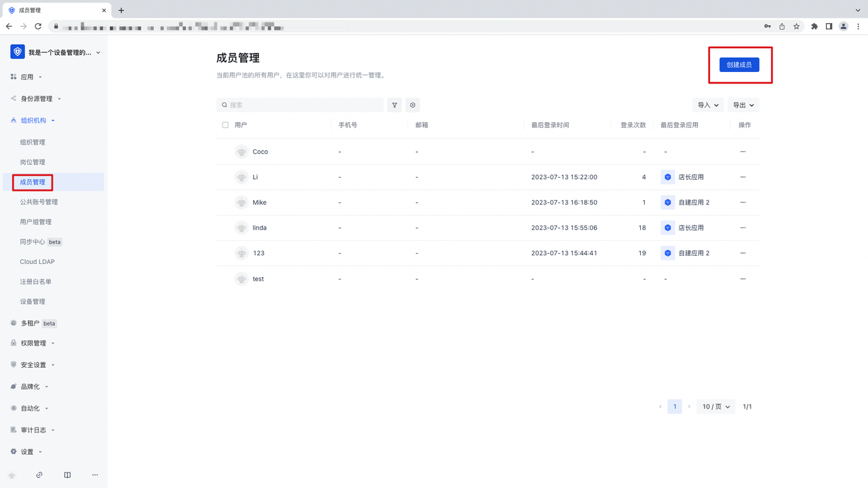Click the 搜索 search input field
Viewport: 868px width, 488px height.
302,105
